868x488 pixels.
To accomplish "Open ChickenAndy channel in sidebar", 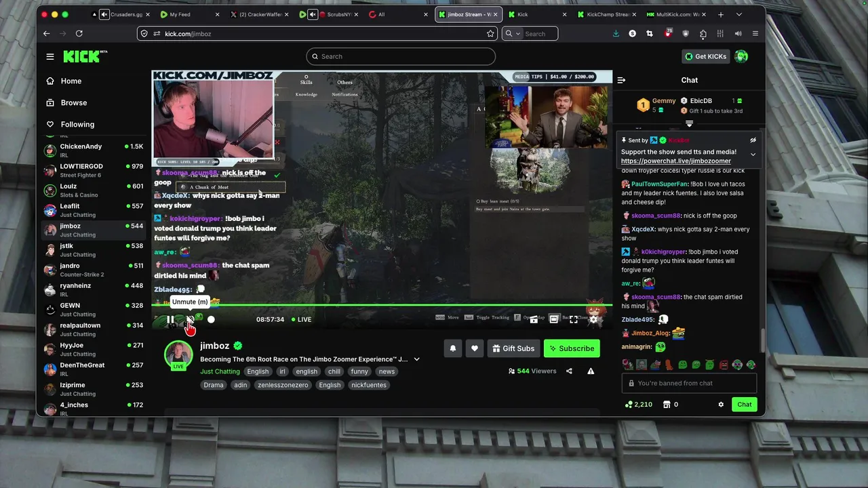I will coord(94,150).
